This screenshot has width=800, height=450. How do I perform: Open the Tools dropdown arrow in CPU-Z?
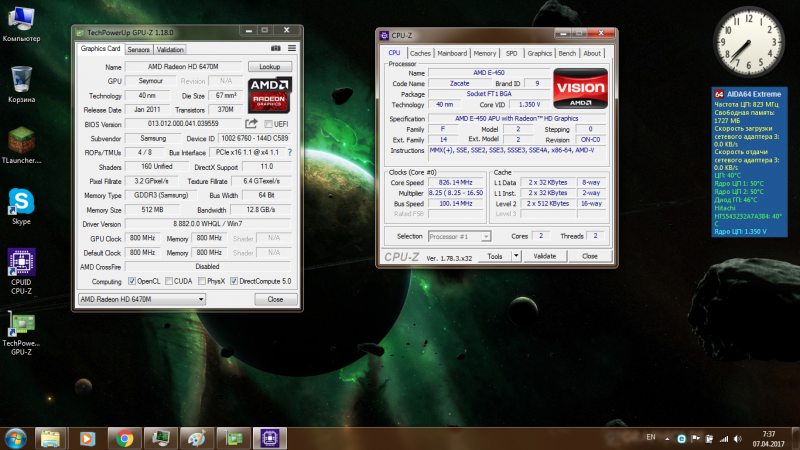pos(516,256)
